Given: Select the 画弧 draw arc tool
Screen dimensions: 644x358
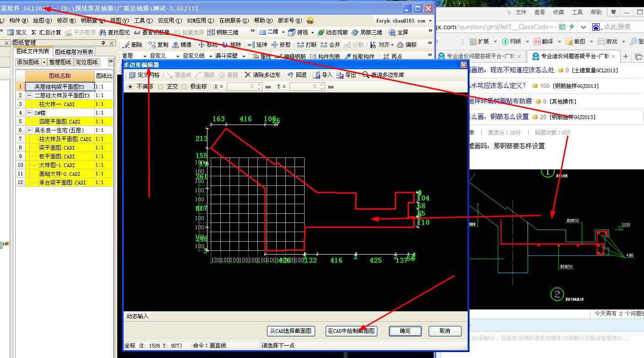Looking at the screenshot, I should click(205, 75).
